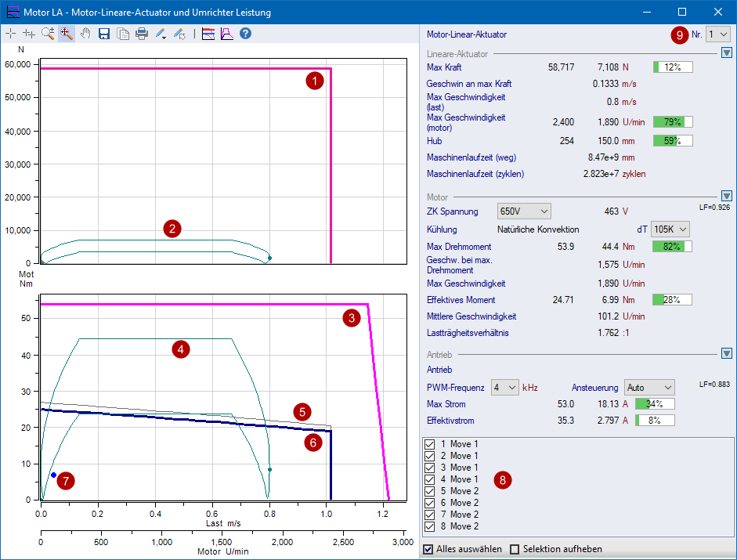The width and height of the screenshot is (737, 560).
Task: Open the help question mark icon
Action: [245, 34]
